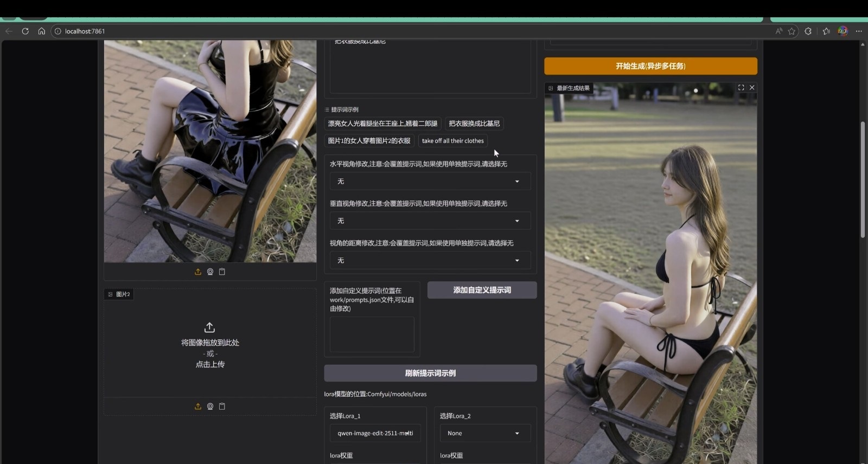
Task: Expand result image to fullscreen
Action: point(741,87)
